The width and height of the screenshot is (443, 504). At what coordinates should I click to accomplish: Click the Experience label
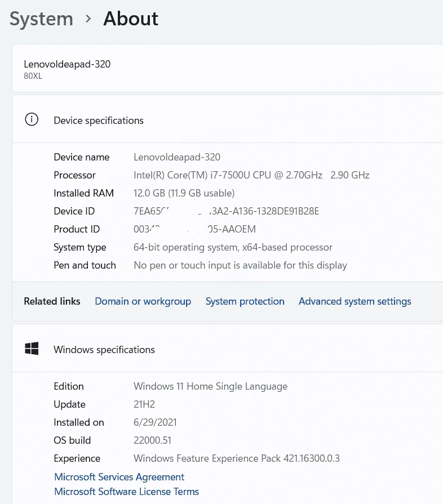pos(77,458)
